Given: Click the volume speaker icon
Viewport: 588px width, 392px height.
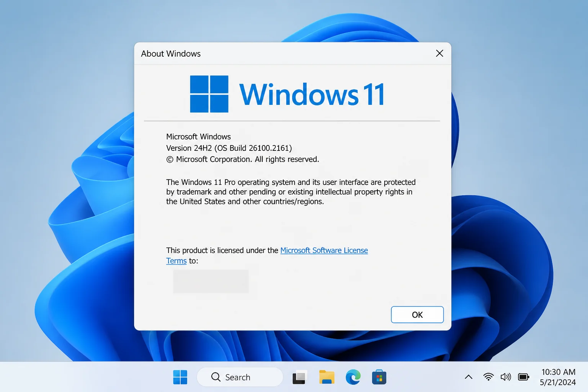Looking at the screenshot, I should pyautogui.click(x=506, y=377).
